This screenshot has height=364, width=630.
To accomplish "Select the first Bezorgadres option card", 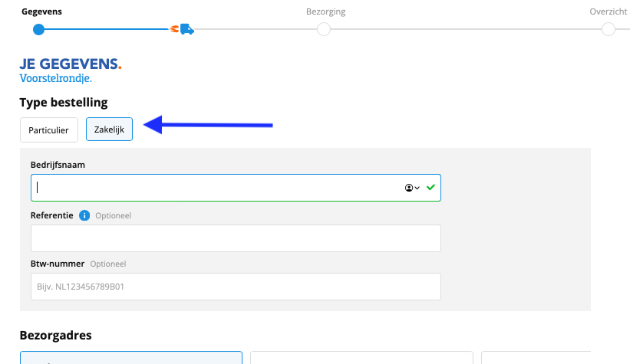I will tap(131, 358).
